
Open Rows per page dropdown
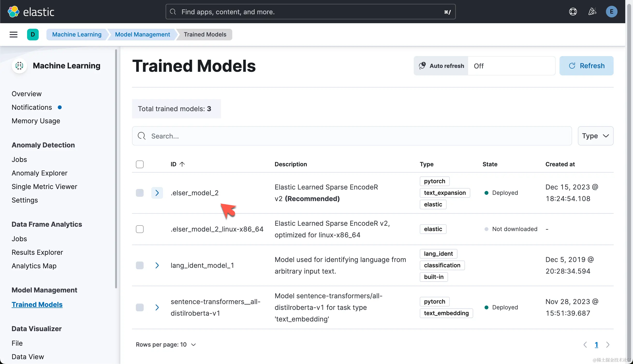(x=166, y=345)
